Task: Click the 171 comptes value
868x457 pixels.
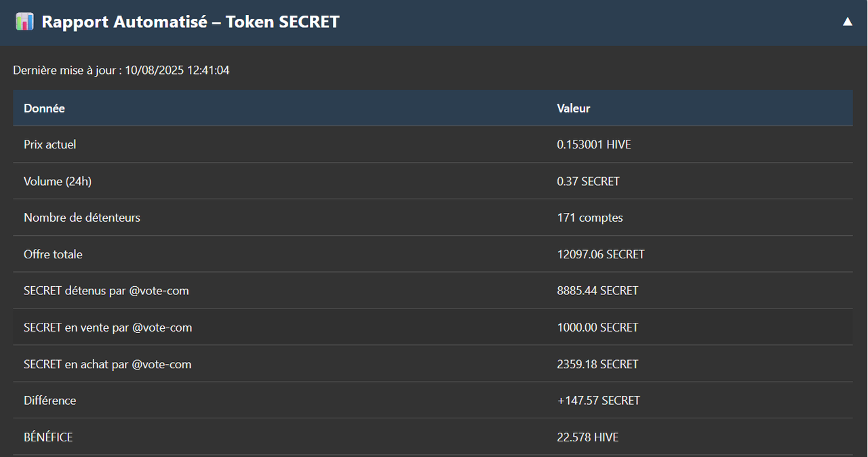Action: tap(590, 218)
